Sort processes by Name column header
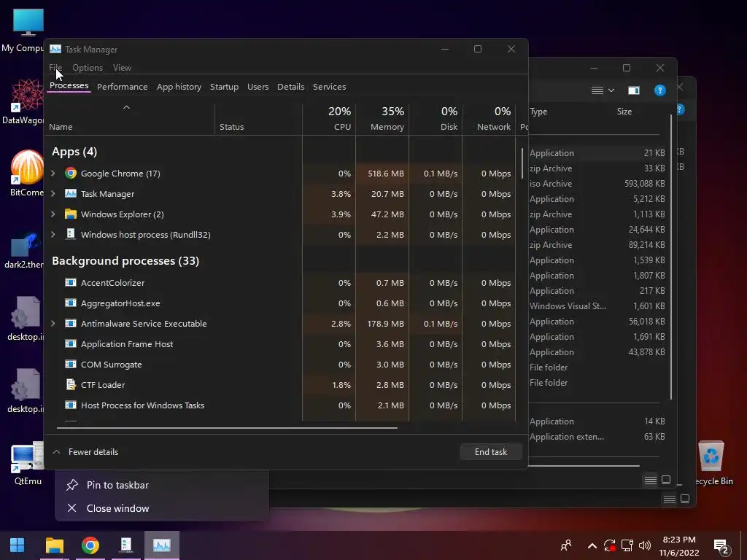This screenshot has width=747, height=560. [x=130, y=119]
